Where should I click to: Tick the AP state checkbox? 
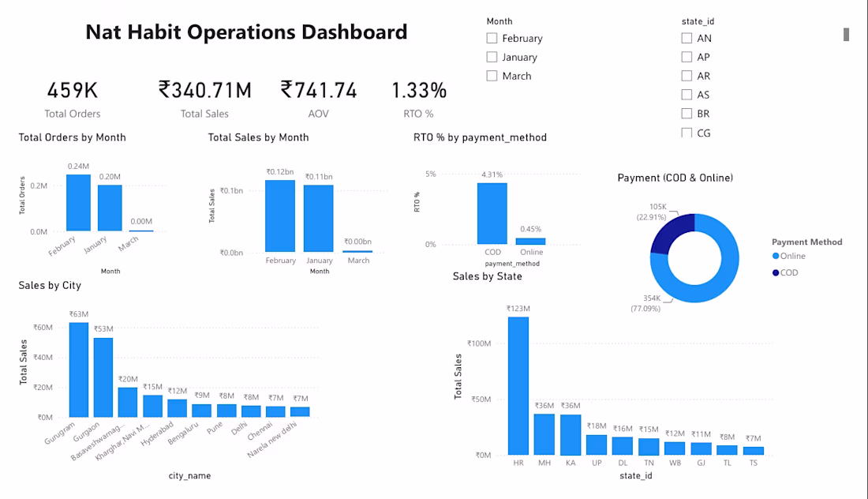tap(687, 57)
